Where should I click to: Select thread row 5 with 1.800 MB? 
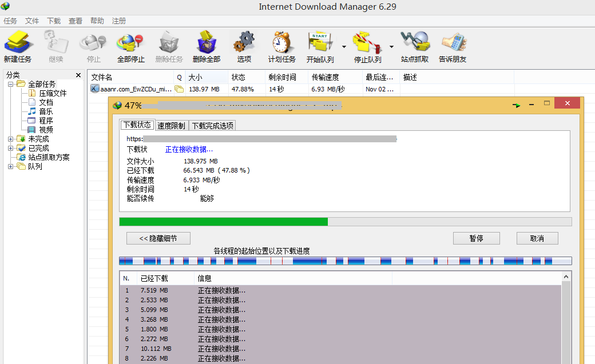(340, 330)
